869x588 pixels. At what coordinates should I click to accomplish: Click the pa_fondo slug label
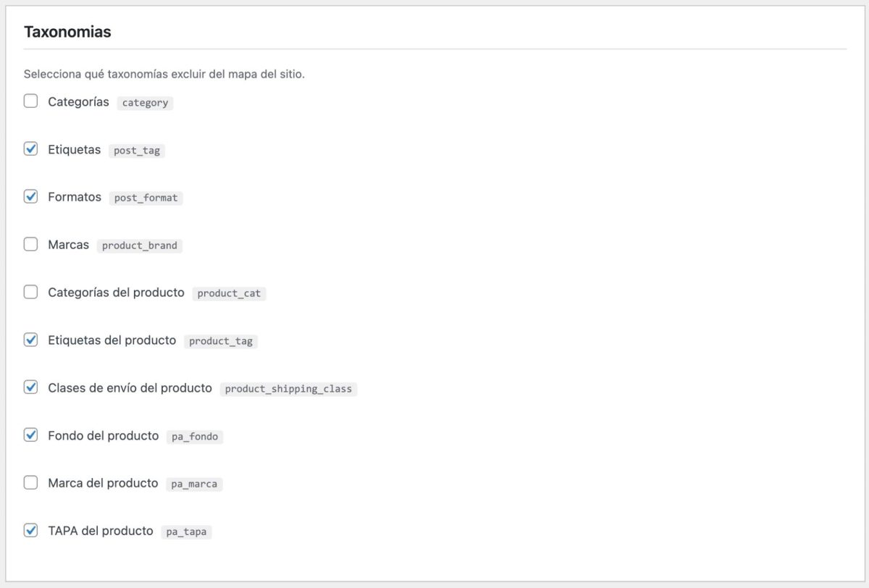pyautogui.click(x=195, y=437)
